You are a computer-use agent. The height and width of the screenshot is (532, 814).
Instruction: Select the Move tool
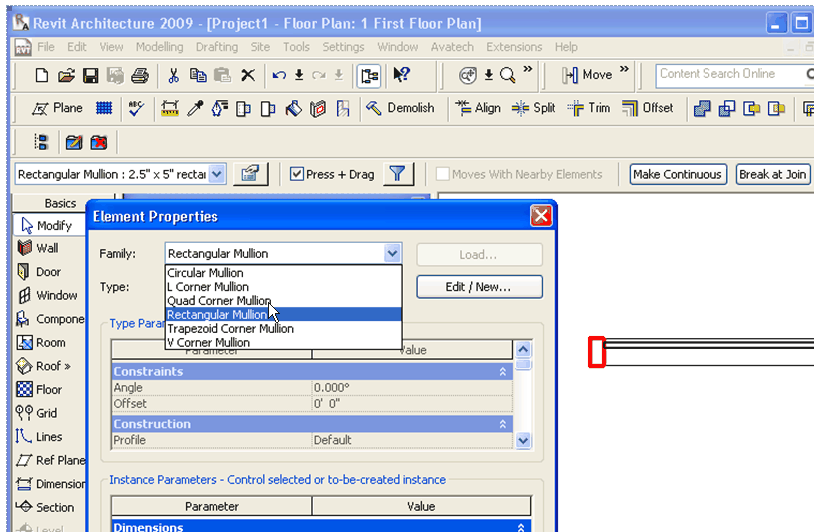tap(587, 75)
